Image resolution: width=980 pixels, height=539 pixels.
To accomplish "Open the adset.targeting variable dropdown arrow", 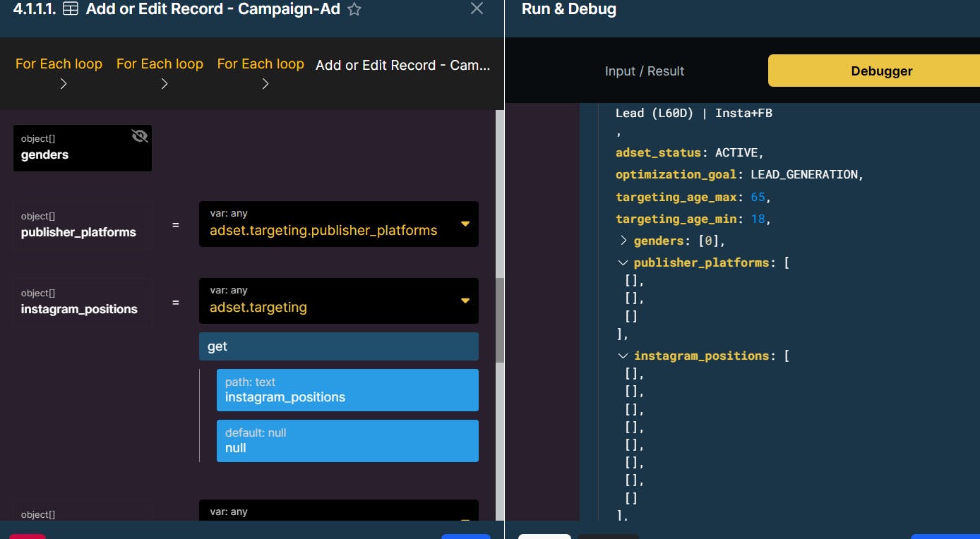I will coord(465,301).
